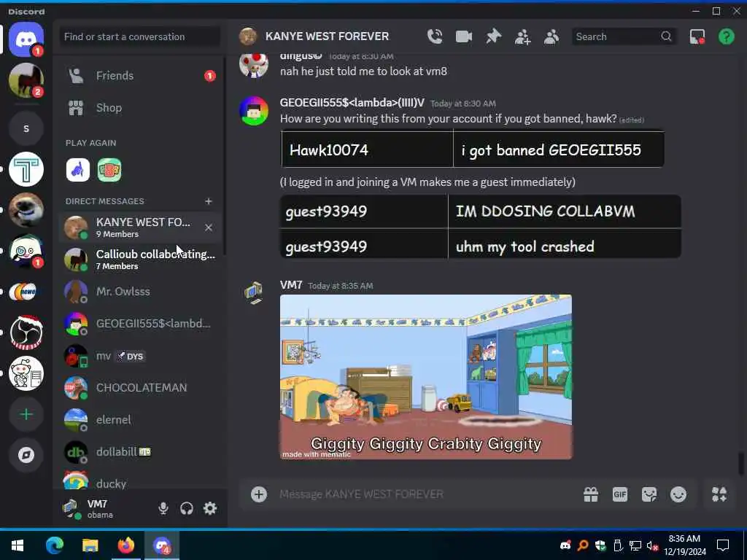
Task: Open the GIF picker
Action: [x=620, y=494]
